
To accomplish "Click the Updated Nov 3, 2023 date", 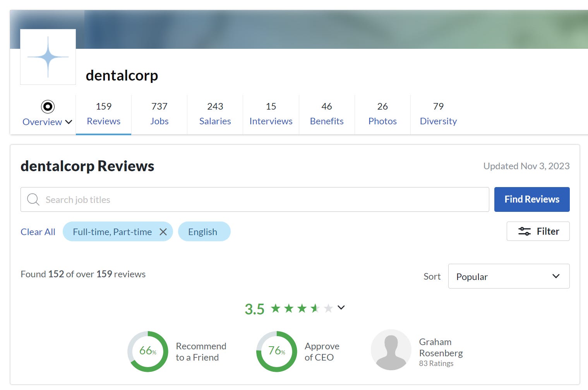I will (x=526, y=166).
